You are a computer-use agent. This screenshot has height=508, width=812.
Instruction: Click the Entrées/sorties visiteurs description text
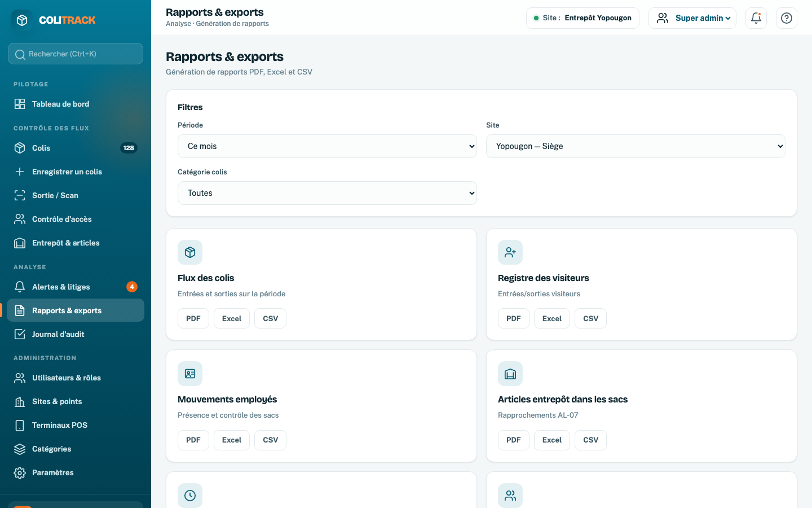point(539,294)
